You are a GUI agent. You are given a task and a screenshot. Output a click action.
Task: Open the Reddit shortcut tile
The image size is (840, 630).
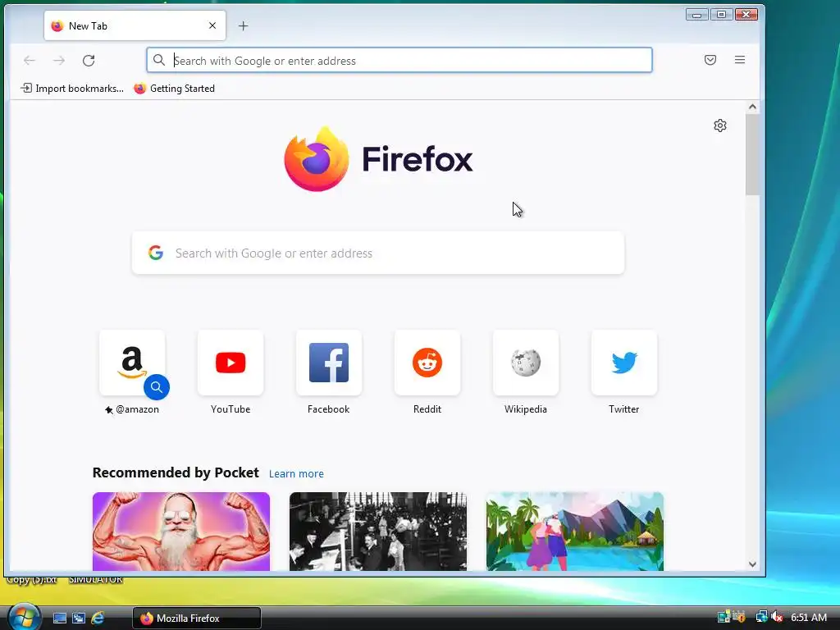point(427,363)
